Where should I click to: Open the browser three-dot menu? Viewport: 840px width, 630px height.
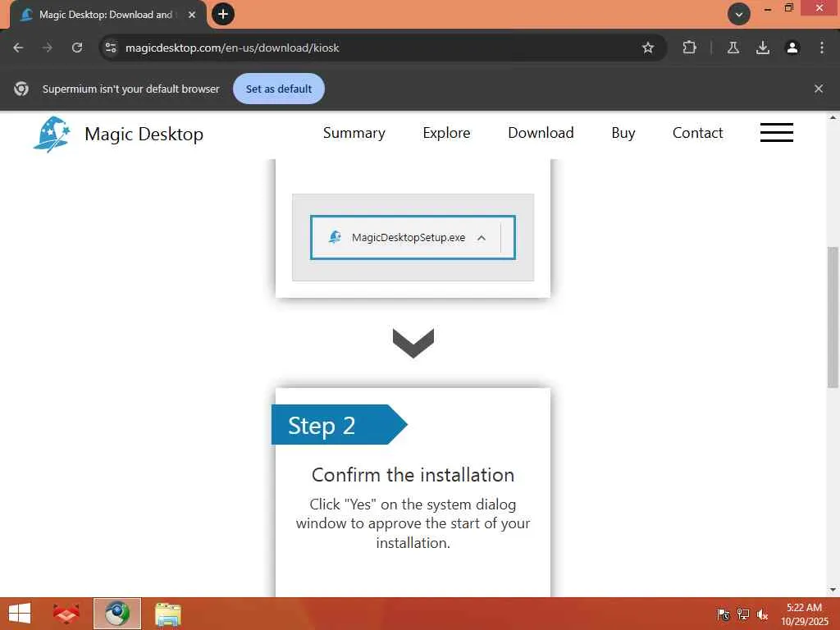pyautogui.click(x=822, y=48)
